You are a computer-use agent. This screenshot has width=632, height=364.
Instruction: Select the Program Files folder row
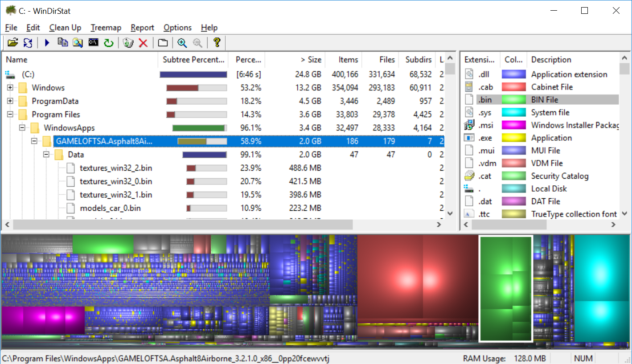coord(223,115)
